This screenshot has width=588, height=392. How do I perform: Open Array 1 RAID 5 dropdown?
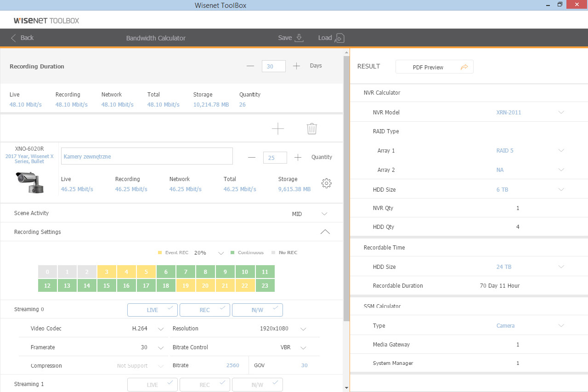[561, 151]
